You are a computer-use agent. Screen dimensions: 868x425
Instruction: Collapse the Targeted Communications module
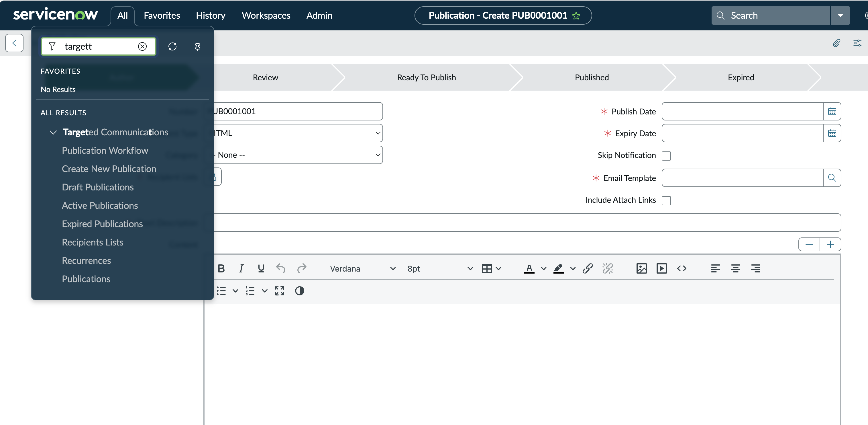click(53, 132)
